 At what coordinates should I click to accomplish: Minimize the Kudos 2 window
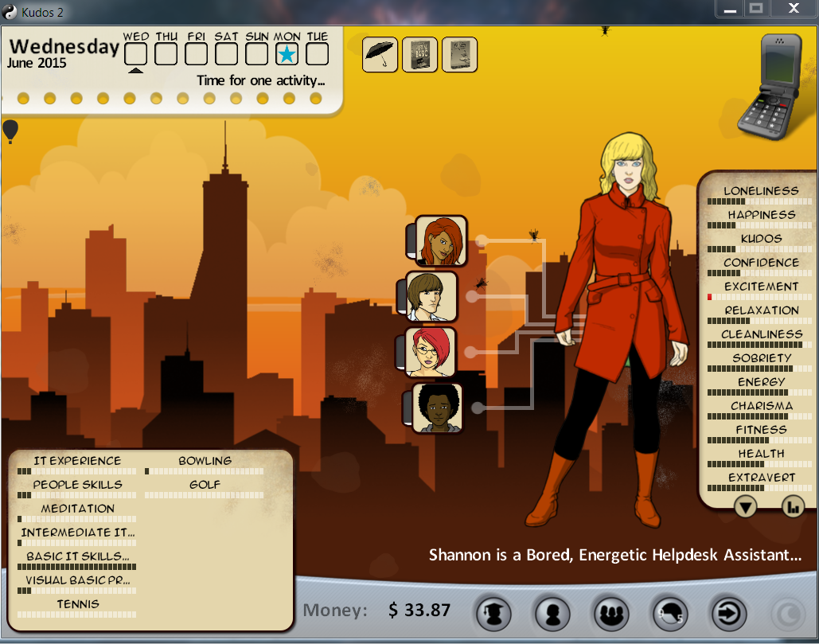[x=730, y=9]
